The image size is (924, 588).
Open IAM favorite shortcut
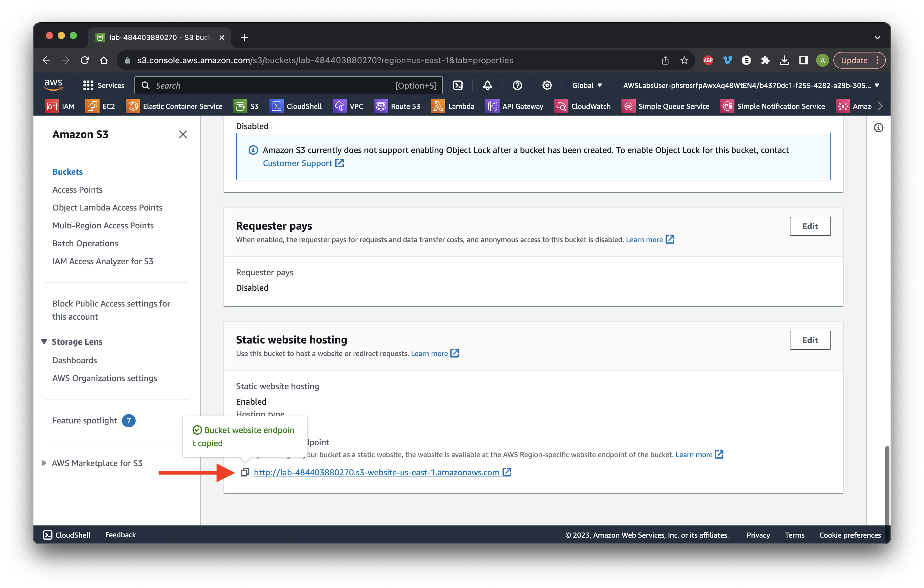click(x=60, y=106)
